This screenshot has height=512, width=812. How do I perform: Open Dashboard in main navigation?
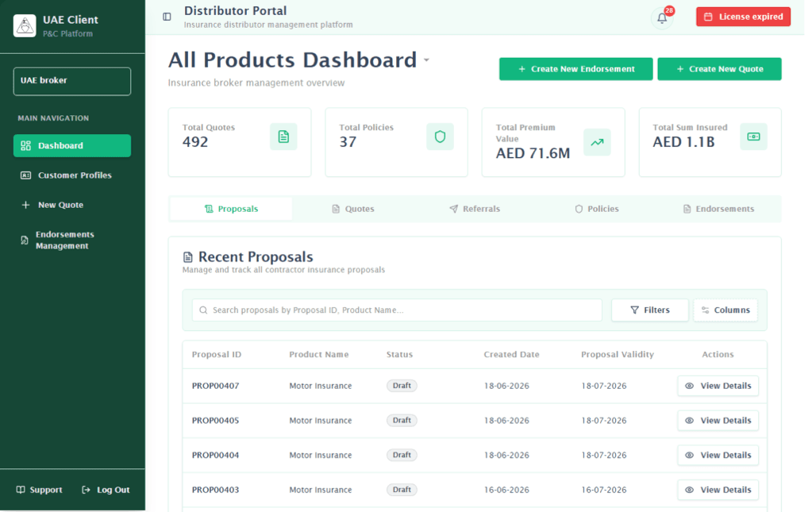click(x=72, y=145)
